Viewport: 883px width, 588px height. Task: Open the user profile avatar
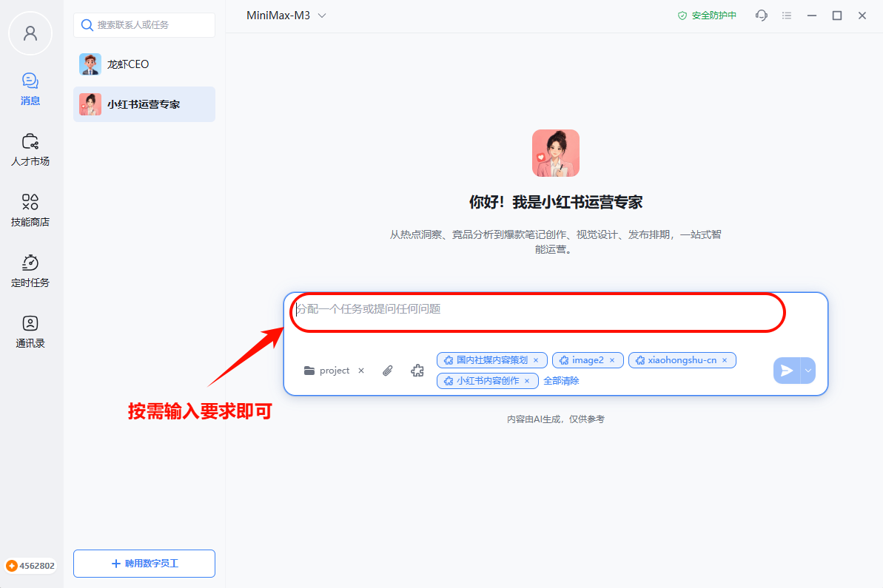pyautogui.click(x=30, y=34)
